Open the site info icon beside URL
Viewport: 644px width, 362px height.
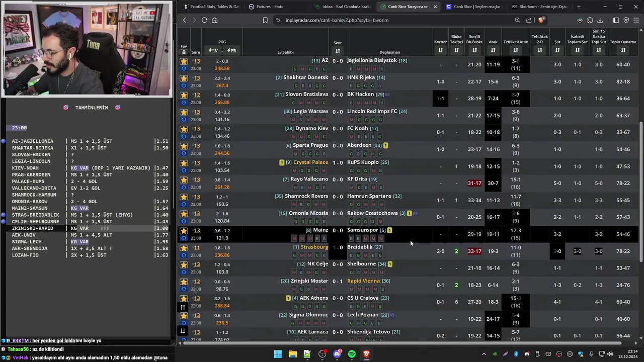click(x=278, y=20)
